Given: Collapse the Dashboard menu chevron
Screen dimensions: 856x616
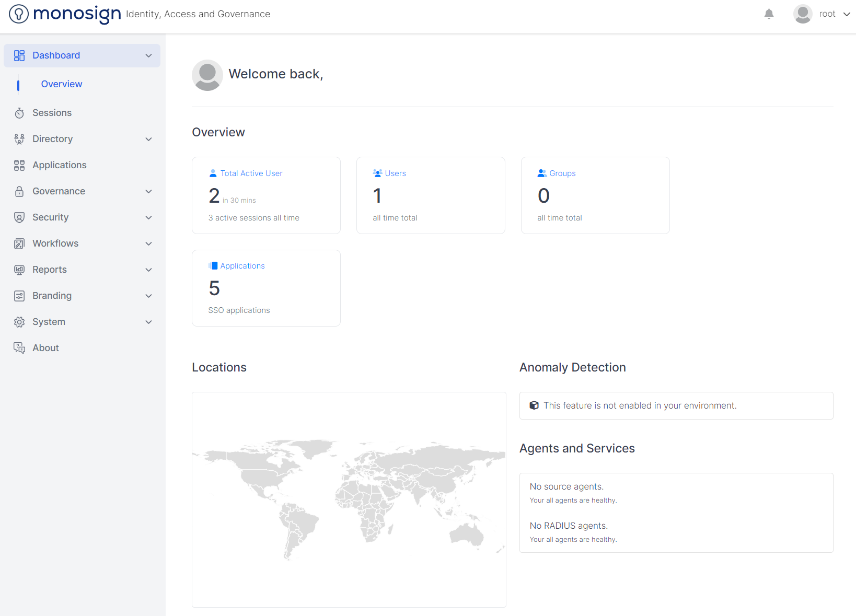Looking at the screenshot, I should point(148,55).
